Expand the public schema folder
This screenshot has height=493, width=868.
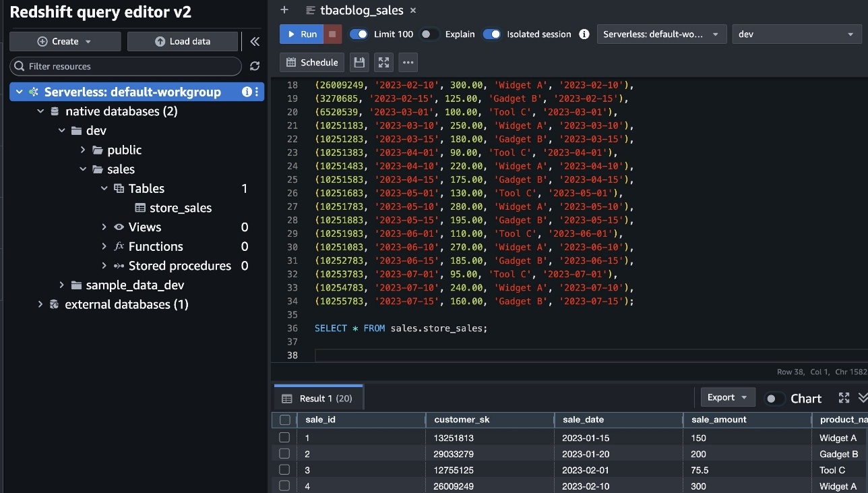click(84, 150)
